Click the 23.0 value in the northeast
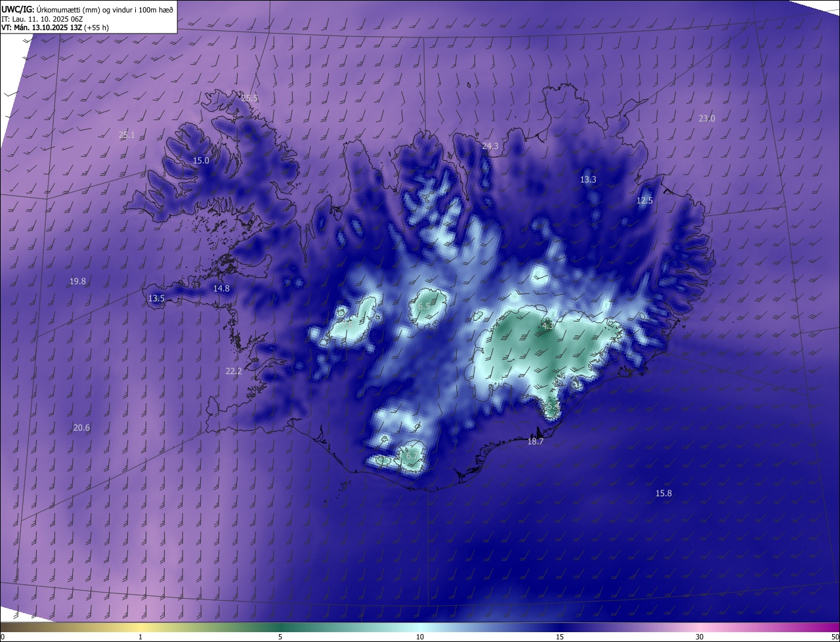Viewport: 840px width, 642px height. click(x=707, y=119)
